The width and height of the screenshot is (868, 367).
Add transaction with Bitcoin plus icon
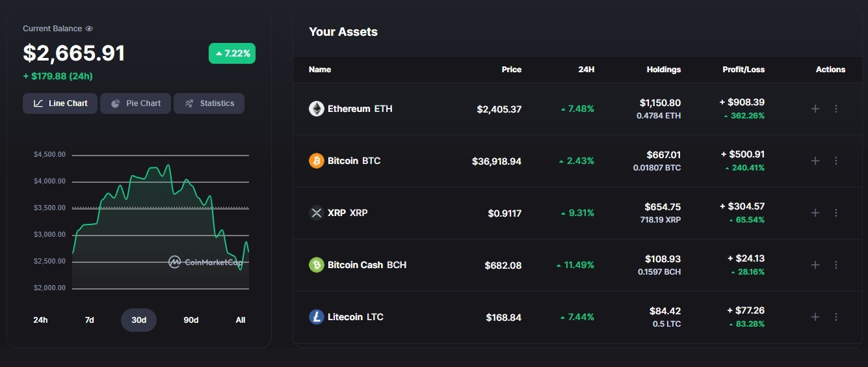click(x=815, y=161)
